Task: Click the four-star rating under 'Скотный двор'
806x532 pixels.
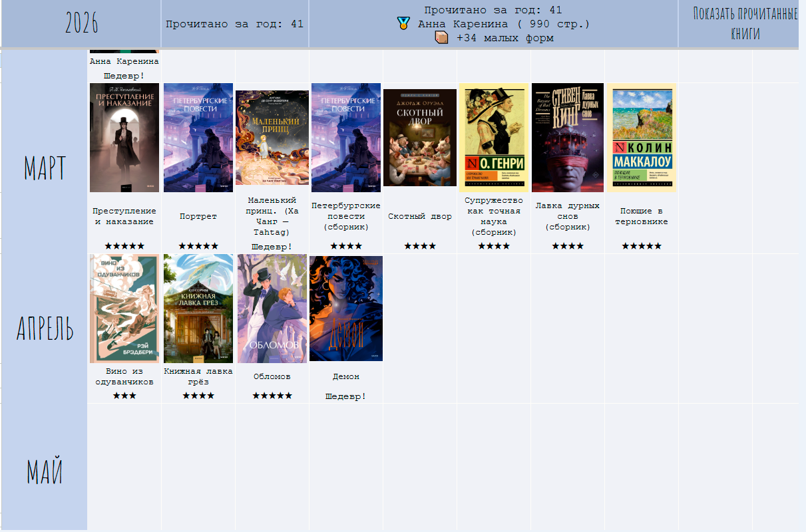Action: (420, 246)
